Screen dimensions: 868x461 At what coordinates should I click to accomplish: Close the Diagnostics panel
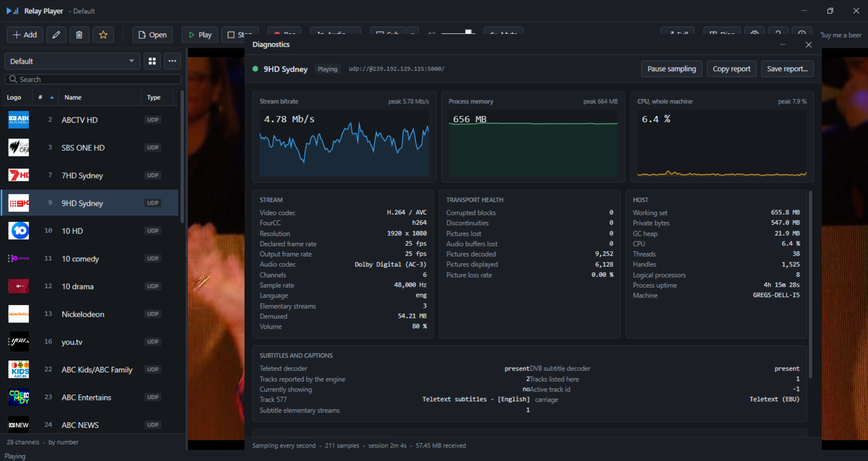click(809, 44)
